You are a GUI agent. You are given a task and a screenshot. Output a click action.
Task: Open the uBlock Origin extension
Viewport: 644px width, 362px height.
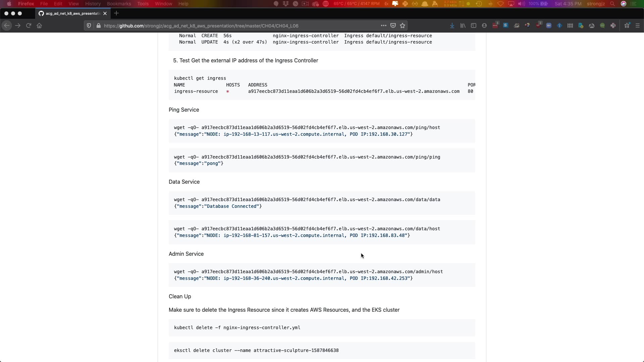click(538, 25)
